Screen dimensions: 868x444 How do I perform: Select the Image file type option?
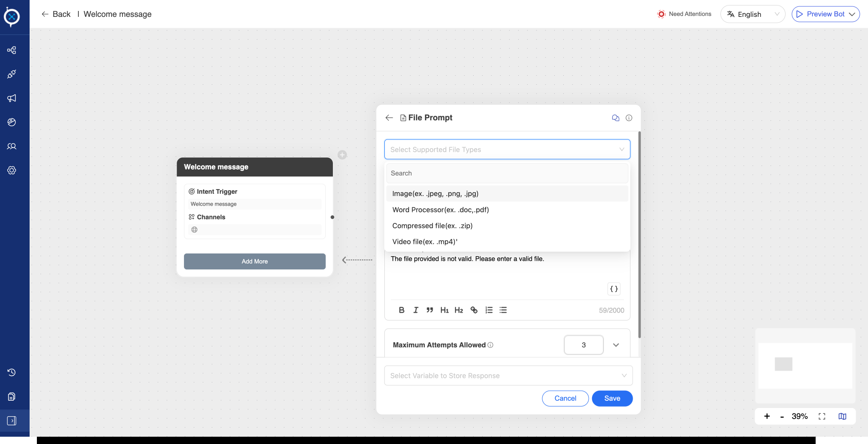point(507,194)
